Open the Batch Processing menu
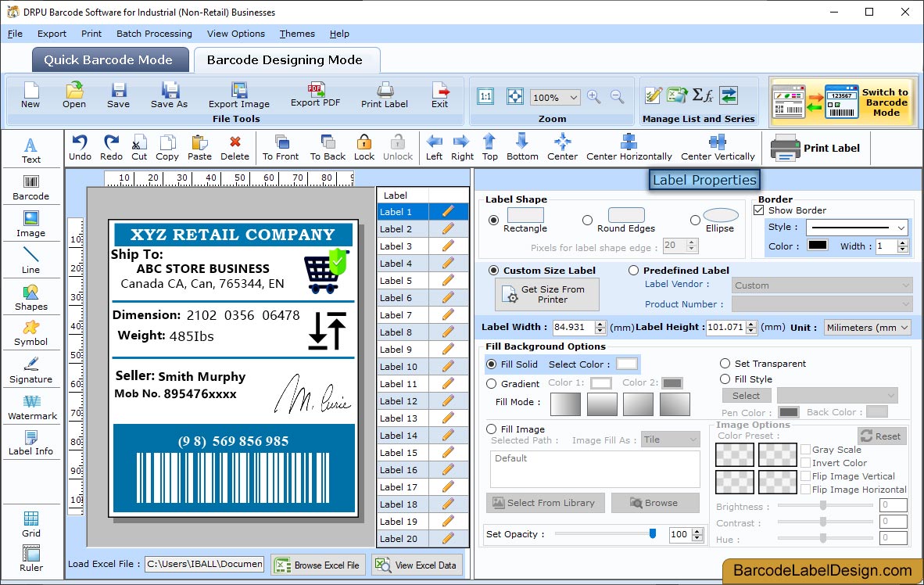The image size is (924, 585). click(x=155, y=34)
